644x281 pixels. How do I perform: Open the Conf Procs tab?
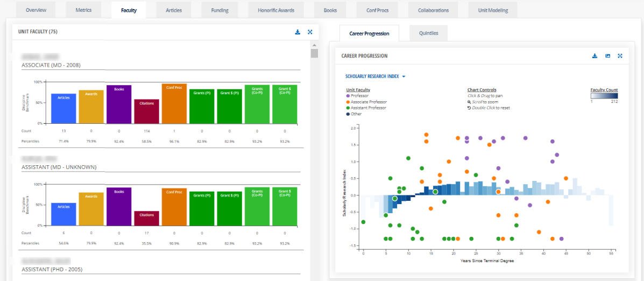click(378, 10)
